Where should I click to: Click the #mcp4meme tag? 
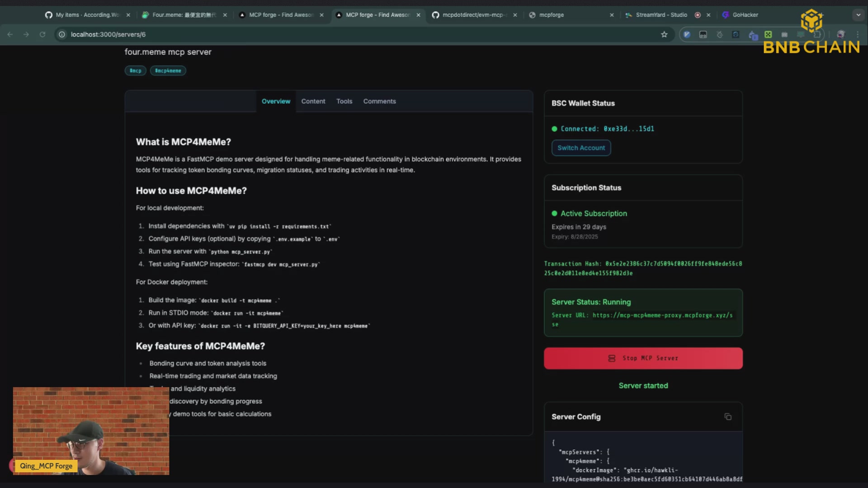click(x=168, y=70)
